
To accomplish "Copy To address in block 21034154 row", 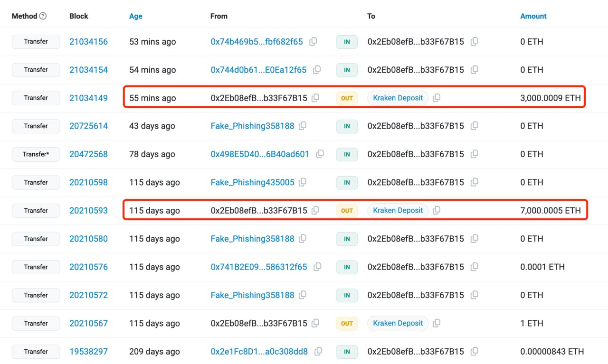I will [x=474, y=70].
